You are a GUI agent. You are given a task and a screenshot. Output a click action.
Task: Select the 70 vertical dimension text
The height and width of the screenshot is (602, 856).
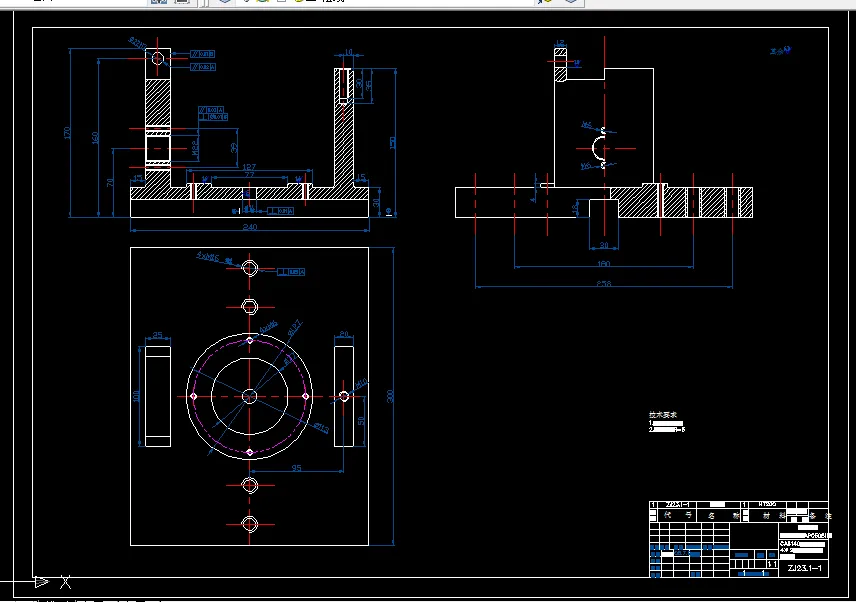(x=111, y=182)
